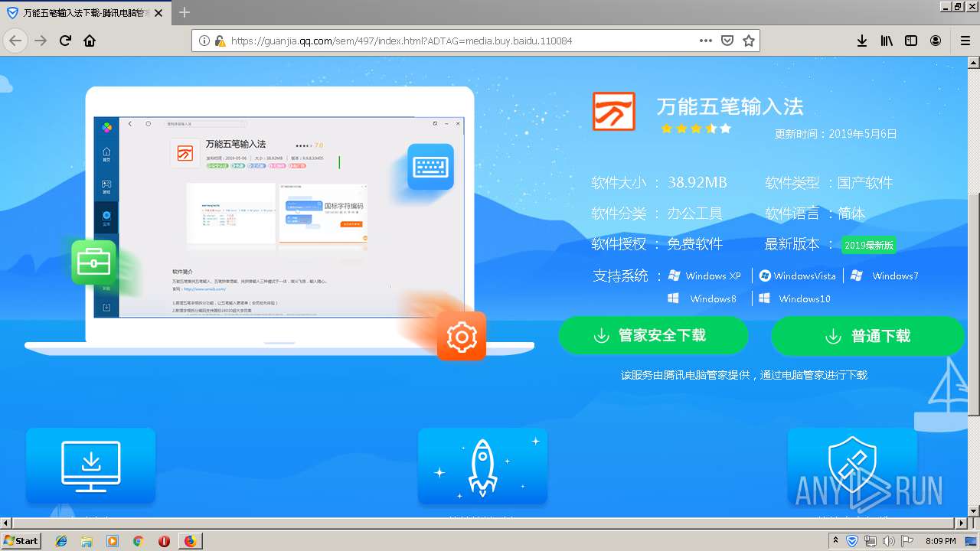The height and width of the screenshot is (551, 980).
Task: Launch Chrome from the taskbar
Action: [138, 541]
